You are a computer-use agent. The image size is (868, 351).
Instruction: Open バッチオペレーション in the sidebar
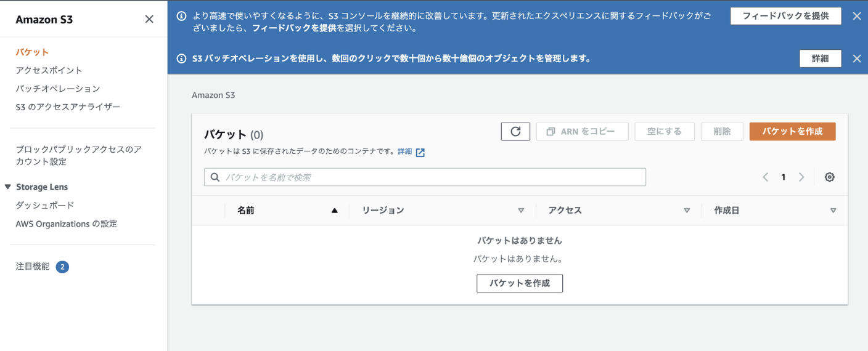tap(58, 89)
